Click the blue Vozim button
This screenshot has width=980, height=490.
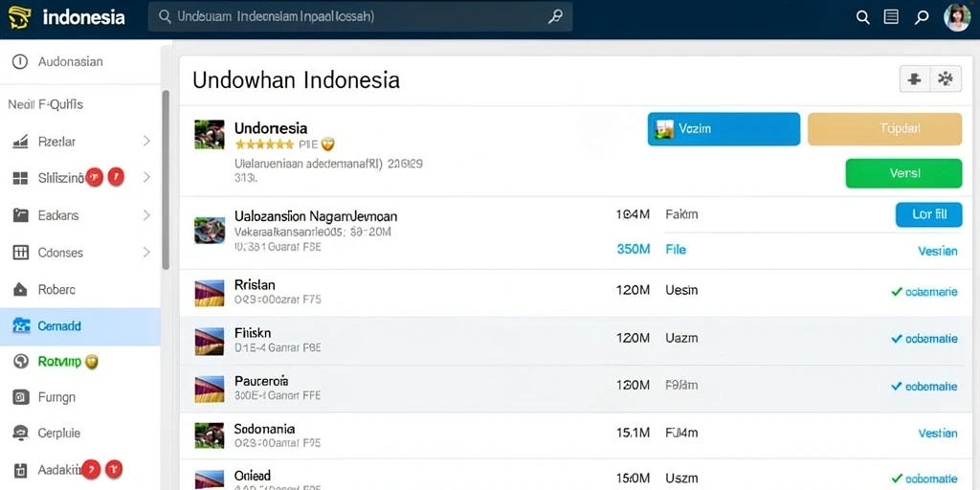724,129
